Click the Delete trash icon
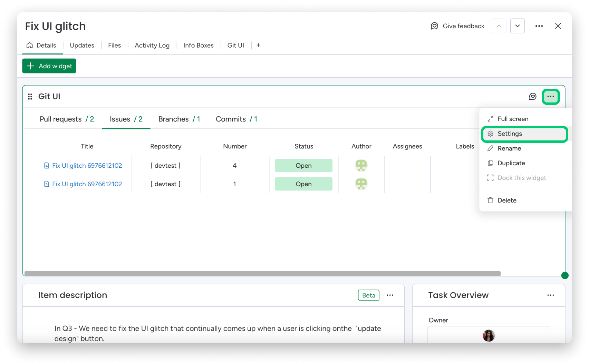 (491, 200)
